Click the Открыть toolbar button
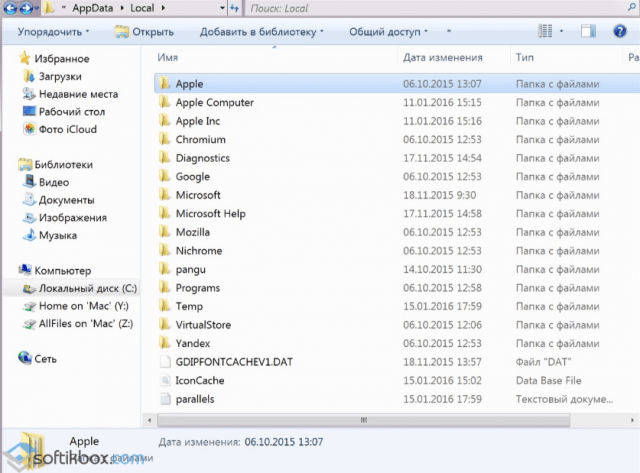This screenshot has height=473, width=640. click(x=144, y=32)
